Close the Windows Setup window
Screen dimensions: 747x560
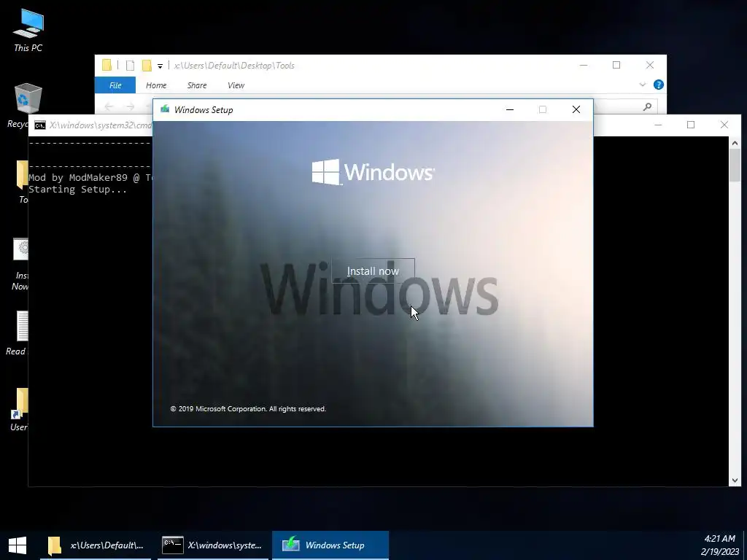coord(576,109)
